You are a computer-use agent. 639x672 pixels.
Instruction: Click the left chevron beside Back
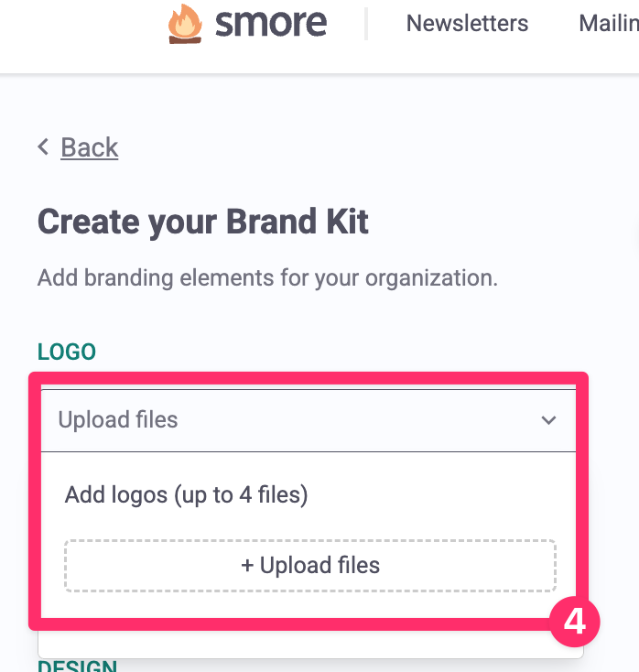[43, 147]
